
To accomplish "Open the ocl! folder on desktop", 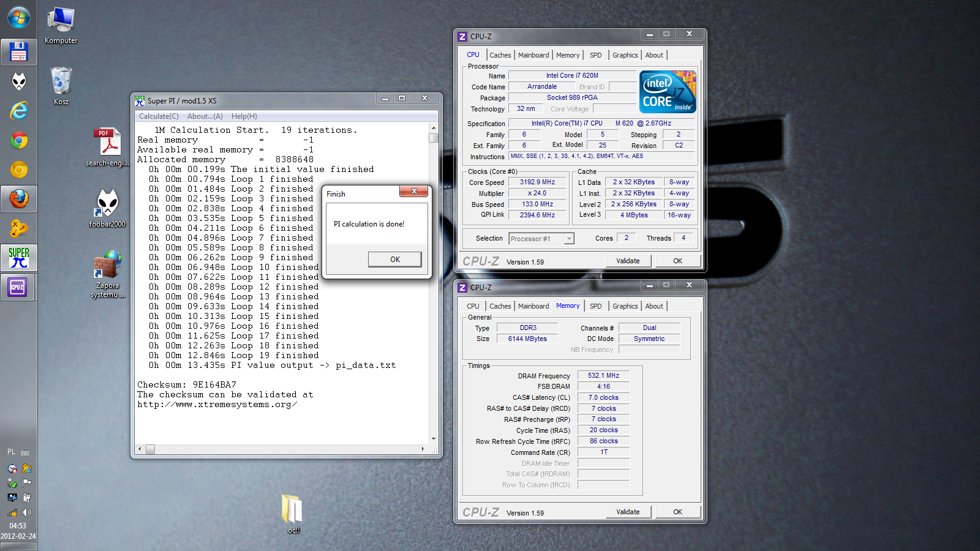I will point(293,513).
